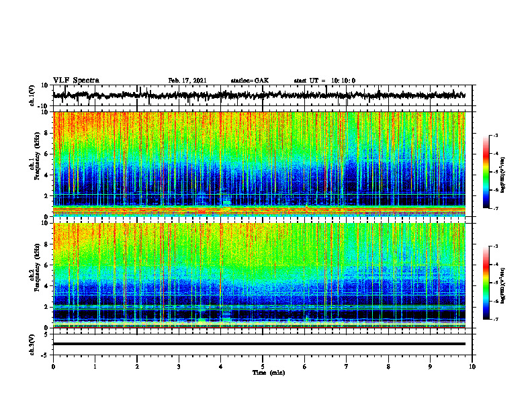Click time axis tick label "6"
The image size is (532, 411).
pyautogui.click(x=305, y=367)
